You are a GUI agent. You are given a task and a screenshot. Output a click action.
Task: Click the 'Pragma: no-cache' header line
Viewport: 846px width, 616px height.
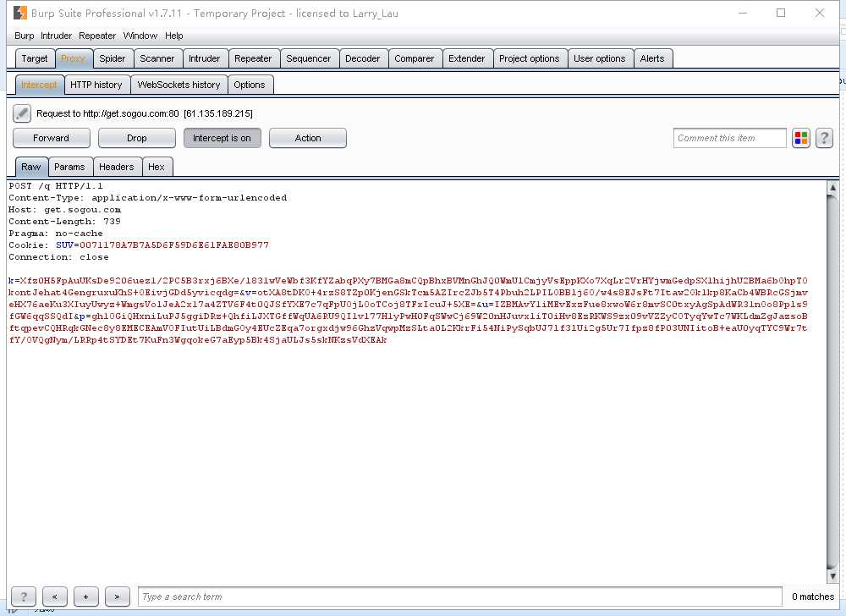coord(56,233)
